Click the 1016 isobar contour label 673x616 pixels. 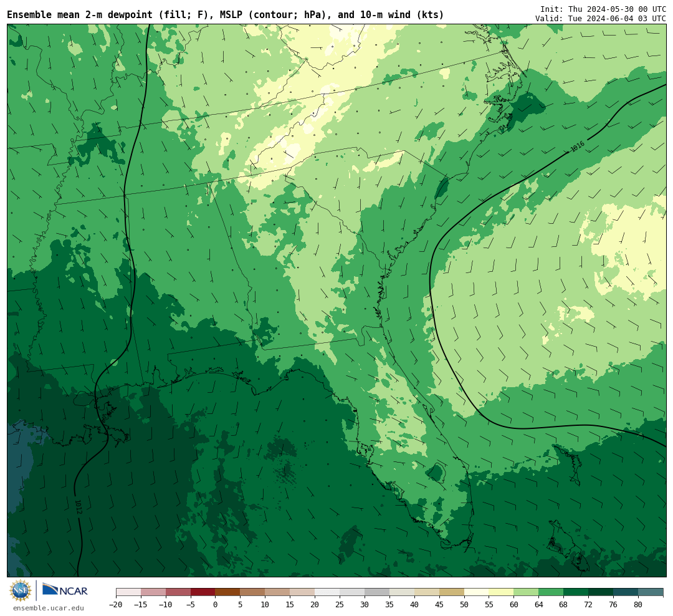[x=578, y=147]
